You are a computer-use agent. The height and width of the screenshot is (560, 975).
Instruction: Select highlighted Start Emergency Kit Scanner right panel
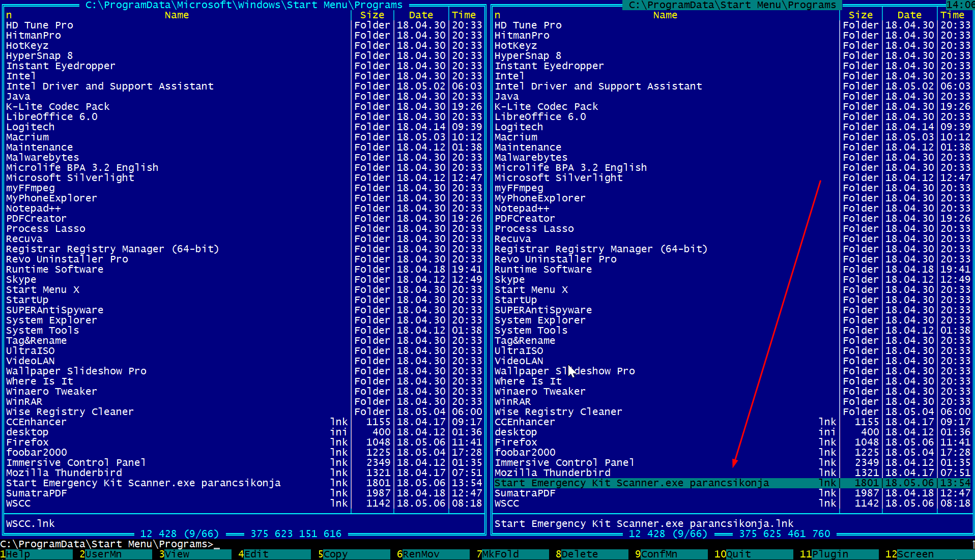732,483
